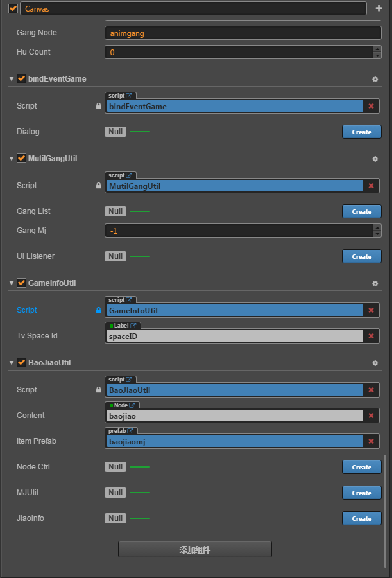Image resolution: width=392 pixels, height=578 pixels.
Task: Disable the BaoJiaoUtil component checkbox
Action: (21, 363)
